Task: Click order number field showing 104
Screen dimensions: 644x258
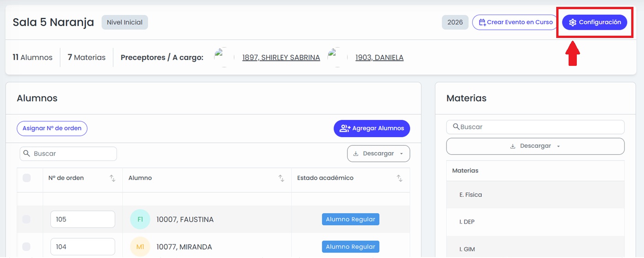Action: tap(83, 247)
